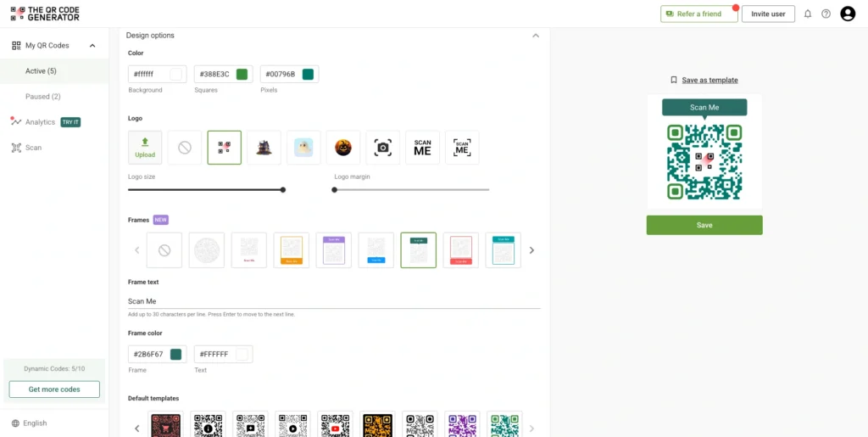The image size is (868, 437).
Task: Choose the orange frame
Action: coord(292,250)
